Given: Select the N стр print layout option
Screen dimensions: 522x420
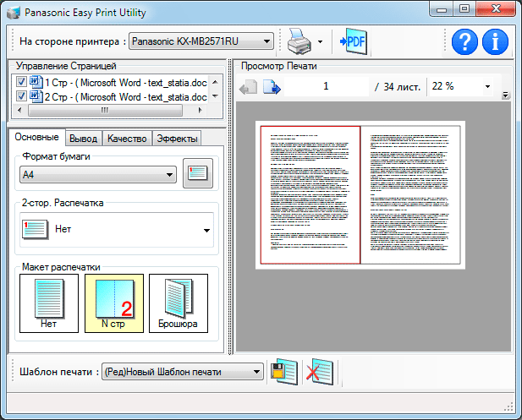Looking at the screenshot, I should pos(114,303).
